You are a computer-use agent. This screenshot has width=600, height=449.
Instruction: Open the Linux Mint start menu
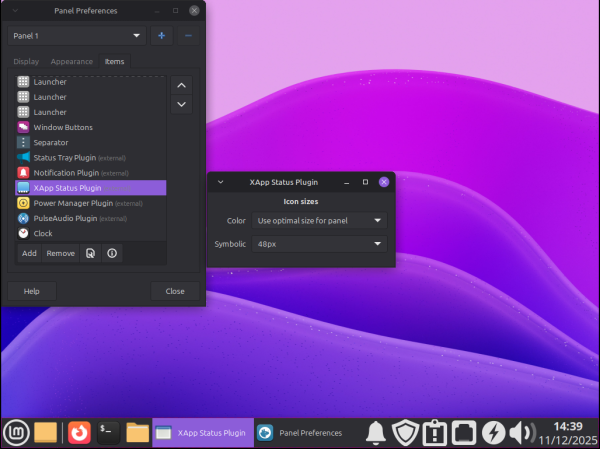16,433
